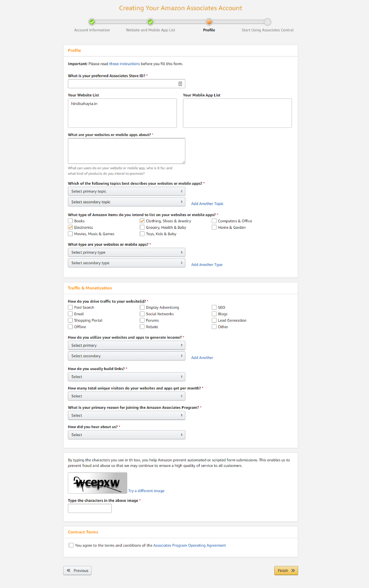
Task: Click the Start Using Associates Central step circle
Action: [x=267, y=22]
